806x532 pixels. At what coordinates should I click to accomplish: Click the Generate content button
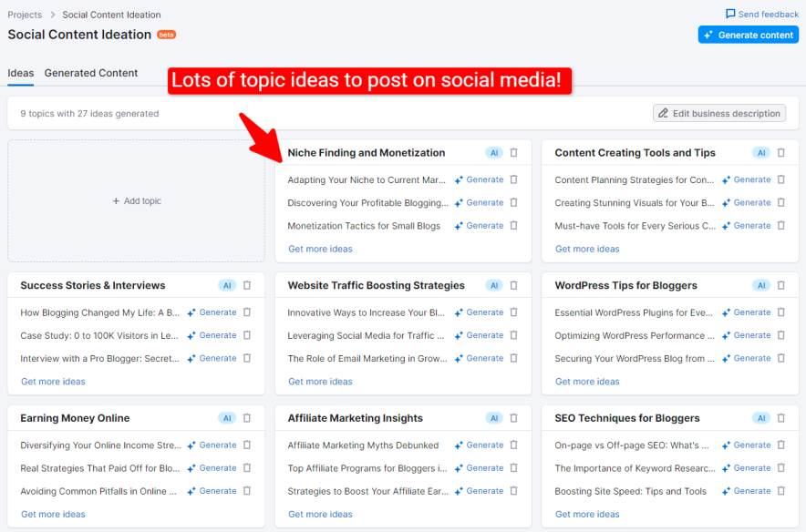click(x=748, y=35)
